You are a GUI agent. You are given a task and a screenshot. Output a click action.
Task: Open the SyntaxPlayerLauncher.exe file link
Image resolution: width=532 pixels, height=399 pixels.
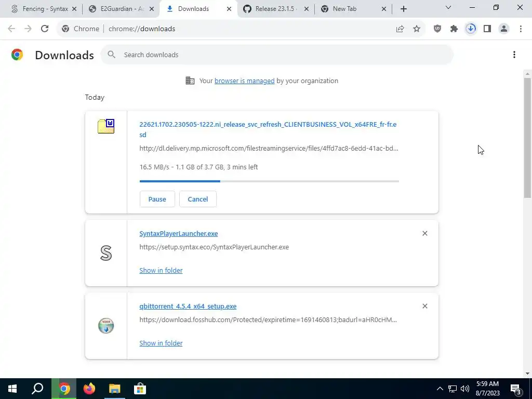pyautogui.click(x=179, y=233)
